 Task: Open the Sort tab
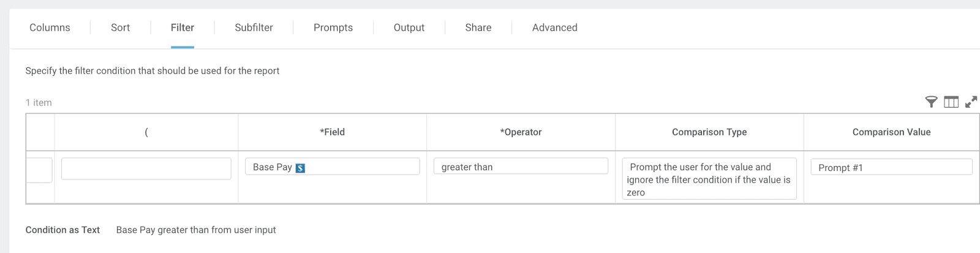click(120, 28)
